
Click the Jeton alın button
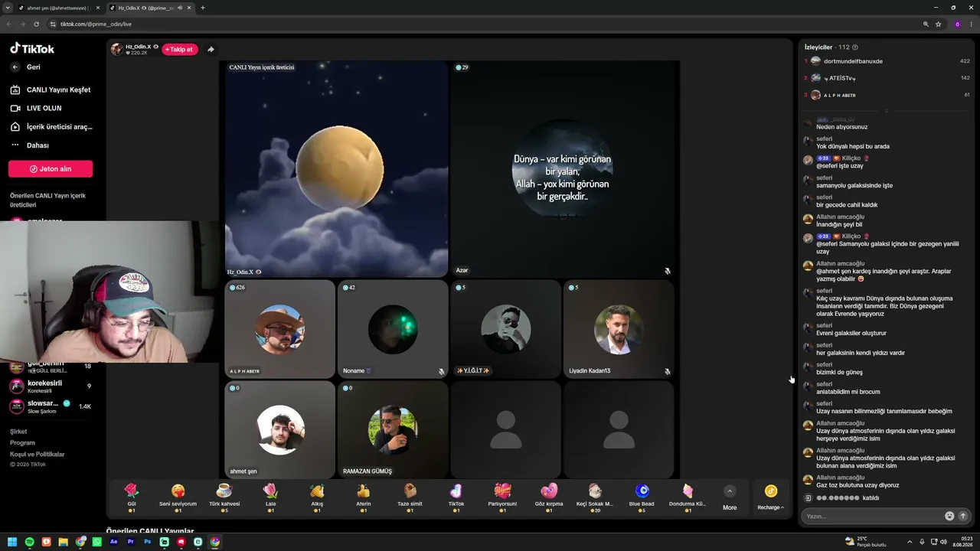[x=51, y=168]
